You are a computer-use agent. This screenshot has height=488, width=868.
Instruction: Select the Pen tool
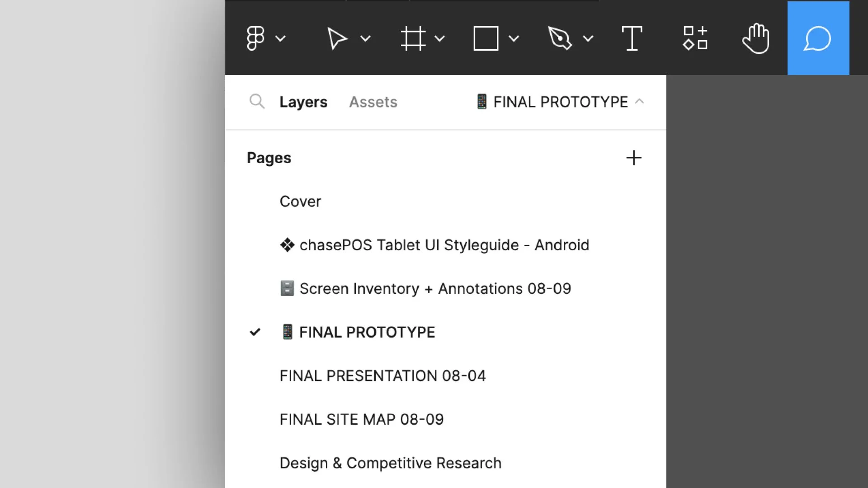tap(560, 38)
